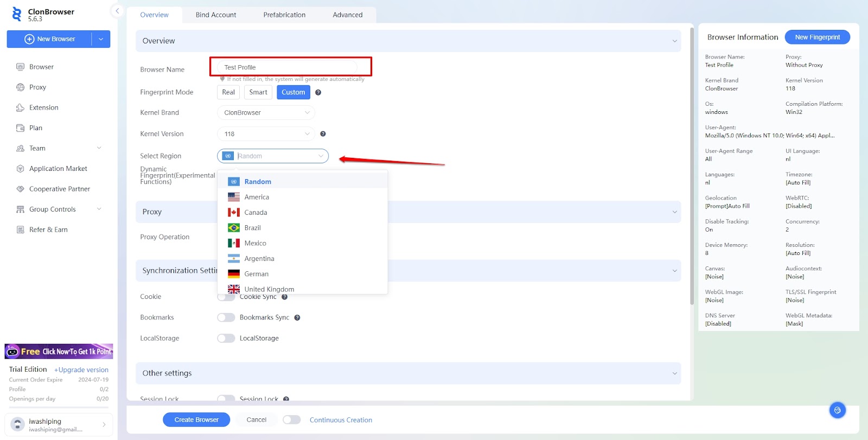Click the Cookie Sync help icon

[284, 297]
